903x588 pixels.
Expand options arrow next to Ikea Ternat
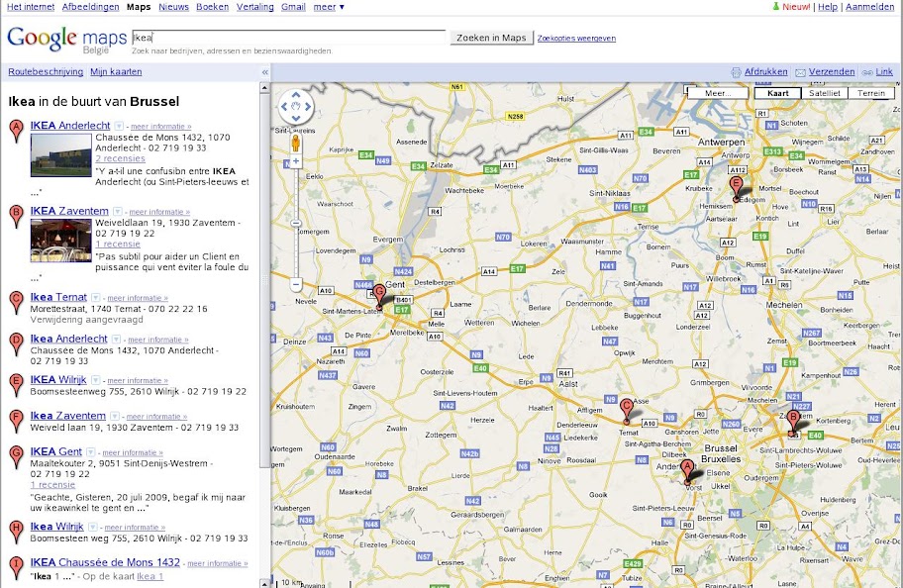coord(96,298)
